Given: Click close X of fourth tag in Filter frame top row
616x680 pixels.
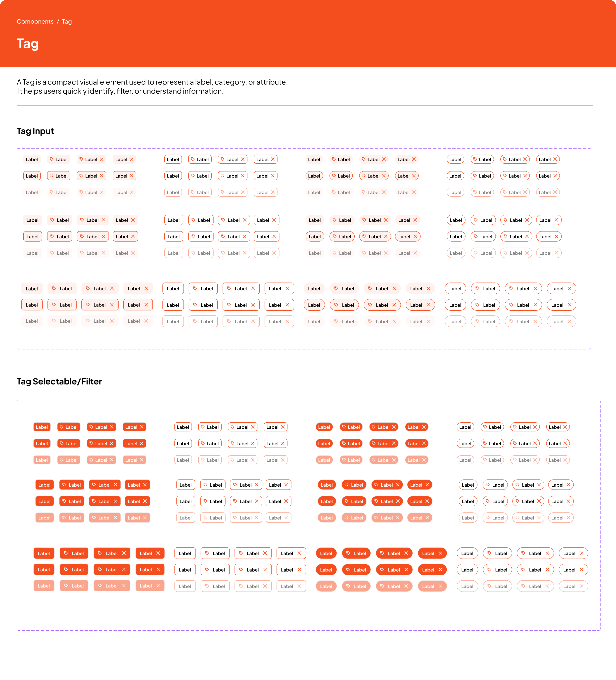Looking at the screenshot, I should tap(142, 427).
